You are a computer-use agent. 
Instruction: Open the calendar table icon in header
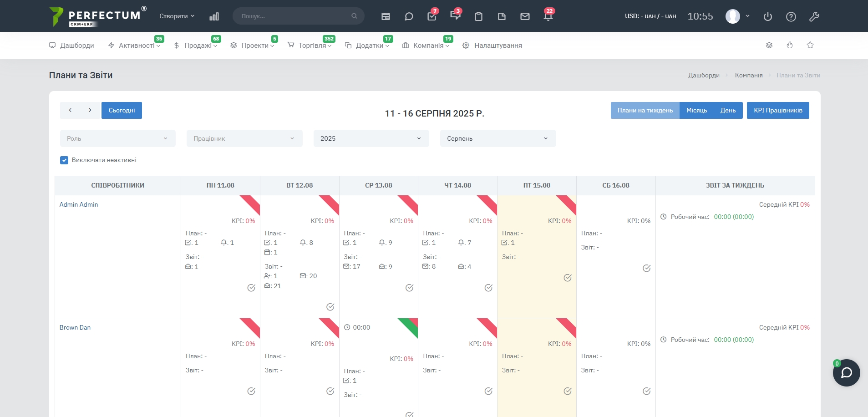coord(386,16)
